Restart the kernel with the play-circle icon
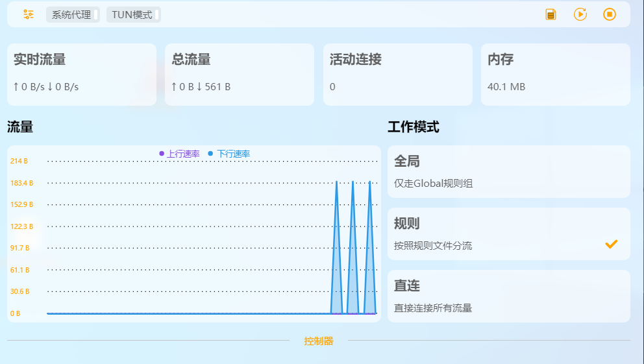 (x=580, y=14)
